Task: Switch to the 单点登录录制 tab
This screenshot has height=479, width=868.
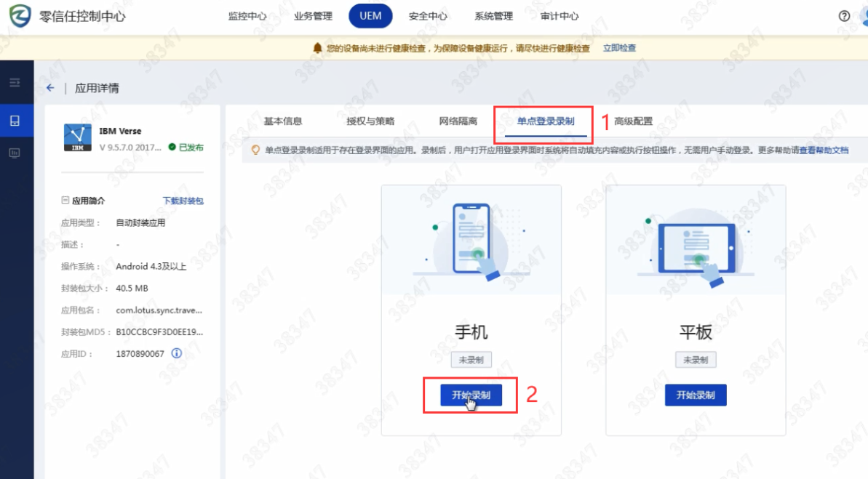Action: pyautogui.click(x=546, y=121)
